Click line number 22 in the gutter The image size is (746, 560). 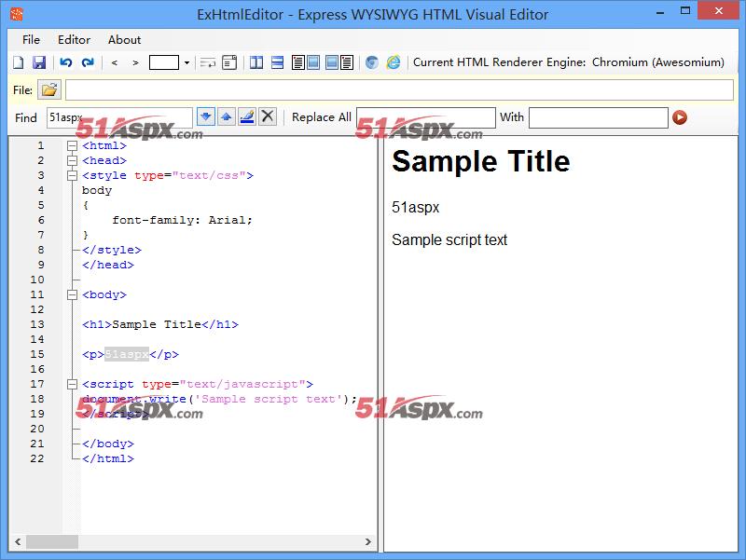tap(36, 458)
